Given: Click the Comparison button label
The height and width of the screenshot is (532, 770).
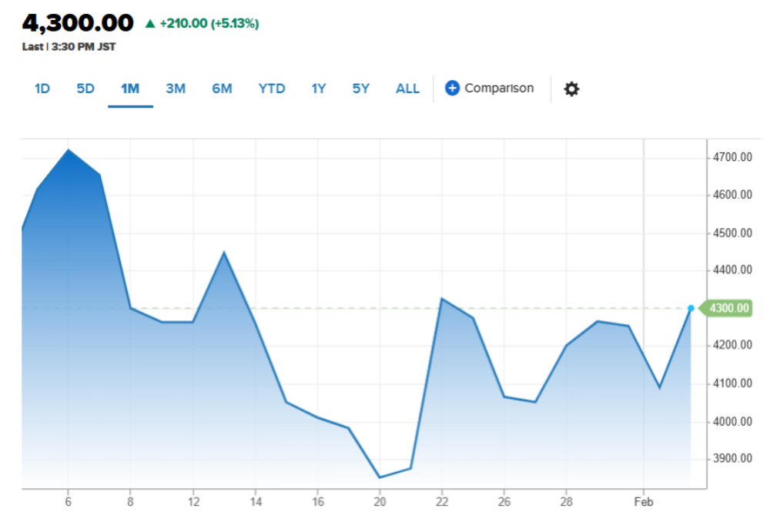Looking at the screenshot, I should (499, 88).
